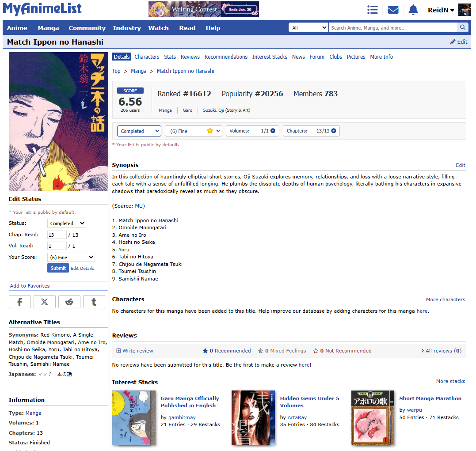Click in the search input field
This screenshot has width=476, height=451.
392,28
